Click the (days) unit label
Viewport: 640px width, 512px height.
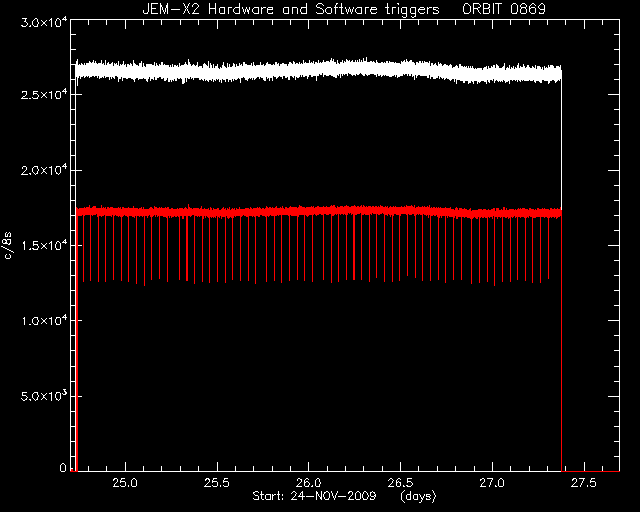coord(418,496)
